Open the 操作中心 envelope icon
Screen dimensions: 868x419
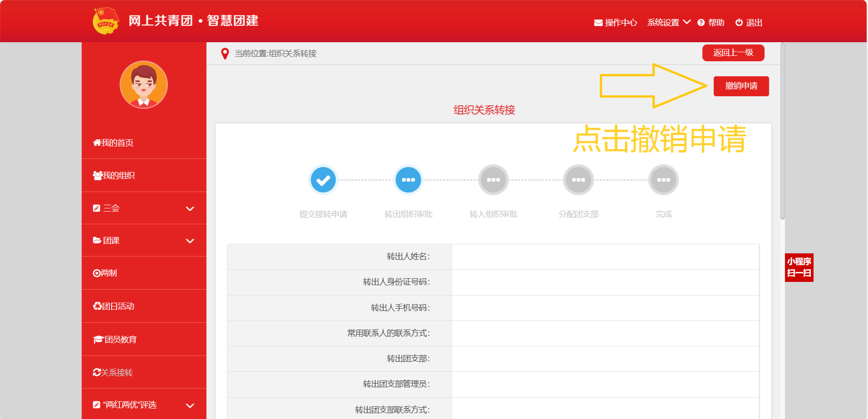pyautogui.click(x=598, y=23)
